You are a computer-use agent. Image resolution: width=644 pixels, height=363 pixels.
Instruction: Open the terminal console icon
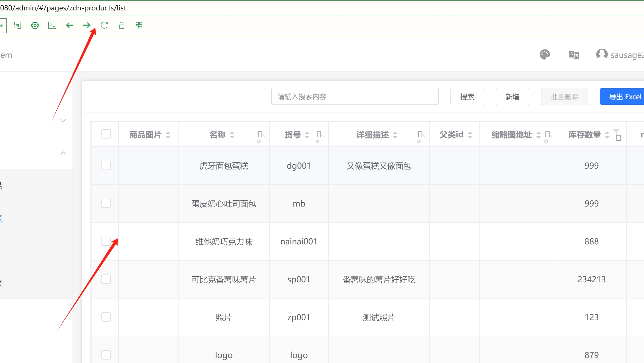click(x=52, y=25)
